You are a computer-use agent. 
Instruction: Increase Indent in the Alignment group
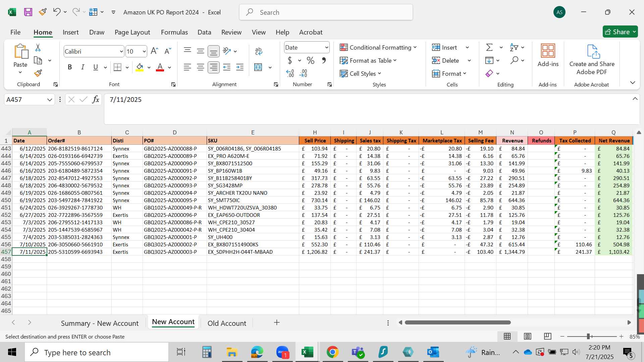point(240,67)
